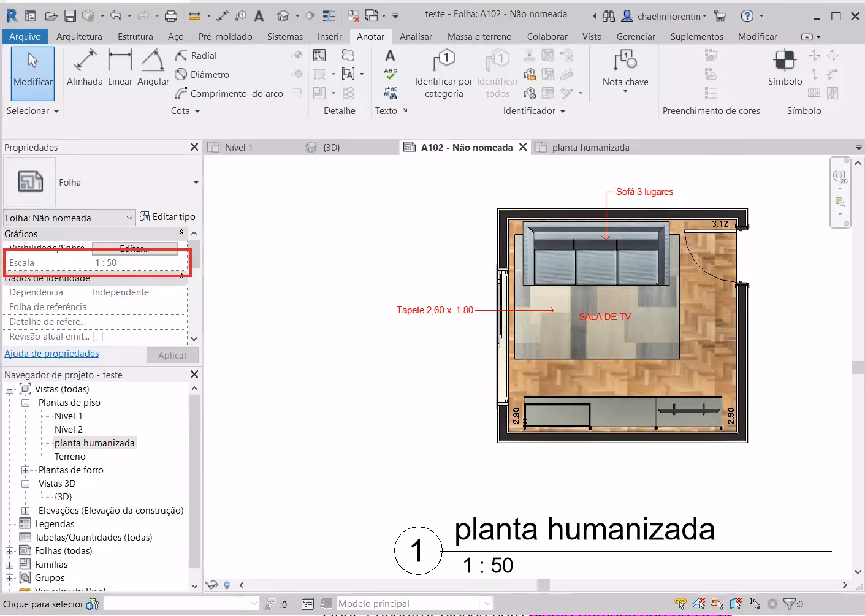Expand the Plantas de forro node

pyautogui.click(x=26, y=470)
